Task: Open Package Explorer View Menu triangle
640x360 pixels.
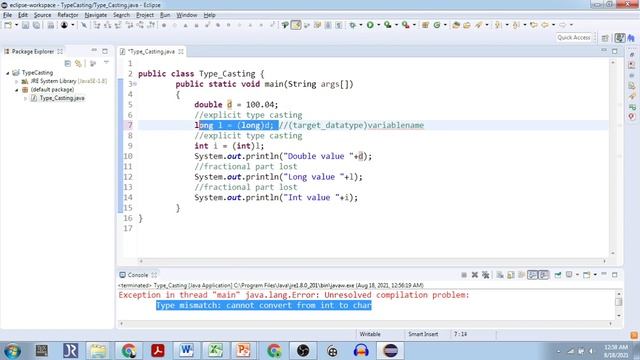Action: coord(106,63)
